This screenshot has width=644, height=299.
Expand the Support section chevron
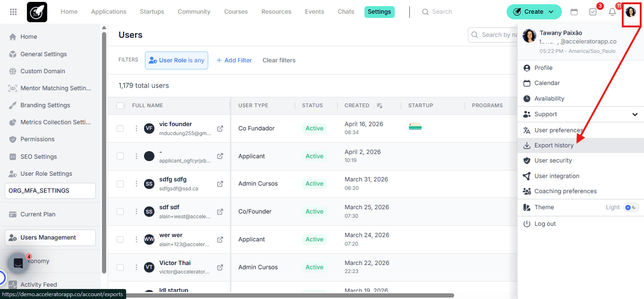[635, 114]
